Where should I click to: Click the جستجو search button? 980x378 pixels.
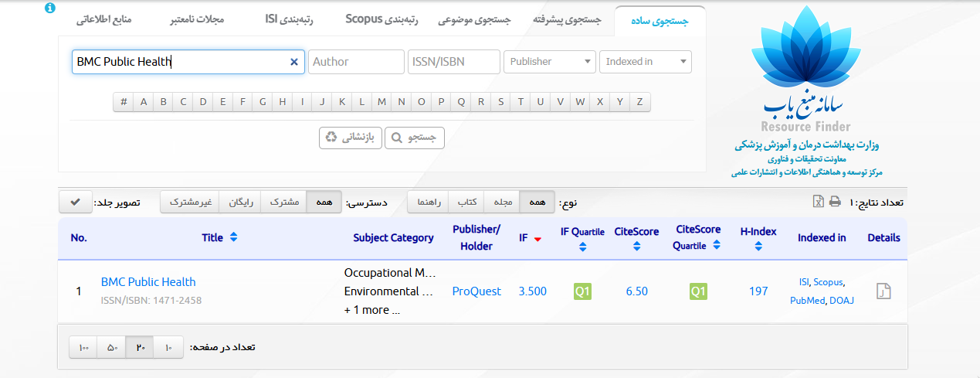pos(415,138)
